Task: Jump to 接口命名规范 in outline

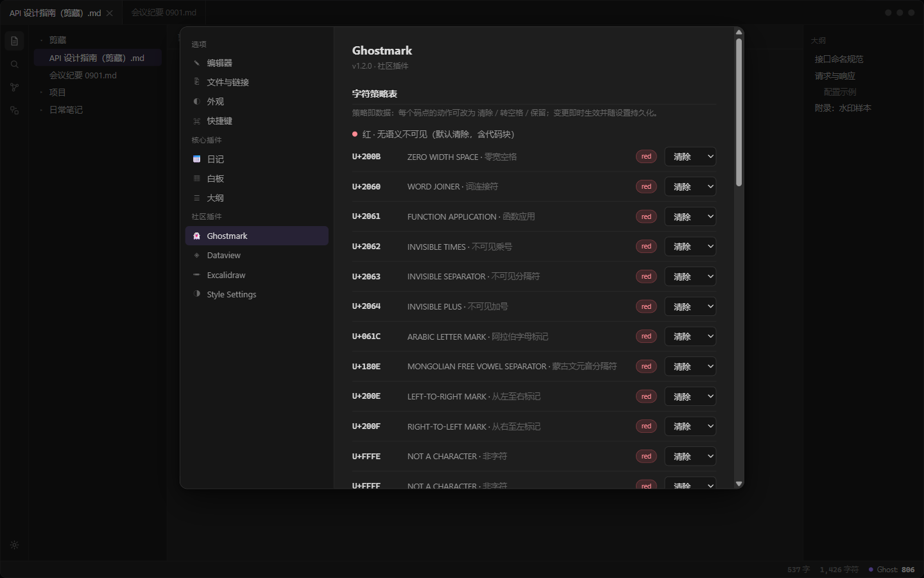Action: pos(839,59)
